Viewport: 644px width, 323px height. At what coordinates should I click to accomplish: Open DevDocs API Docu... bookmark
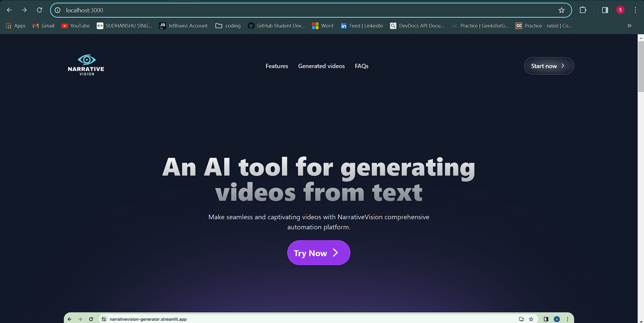[x=417, y=26]
